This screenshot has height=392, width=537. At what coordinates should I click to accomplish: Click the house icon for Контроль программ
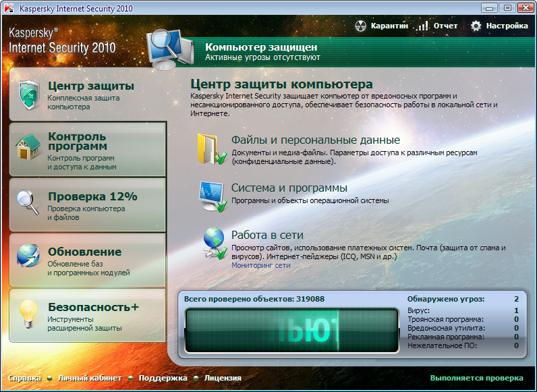click(28, 147)
